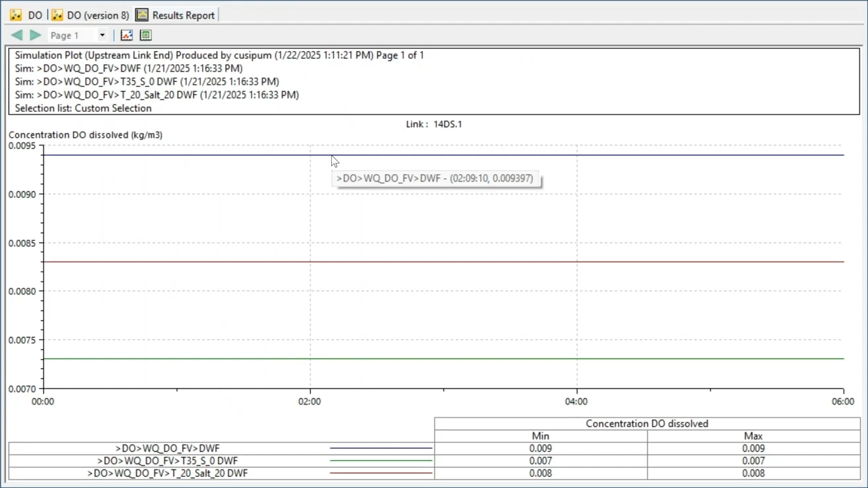Select the T35_S_0 DWF legend row label

(x=167, y=461)
